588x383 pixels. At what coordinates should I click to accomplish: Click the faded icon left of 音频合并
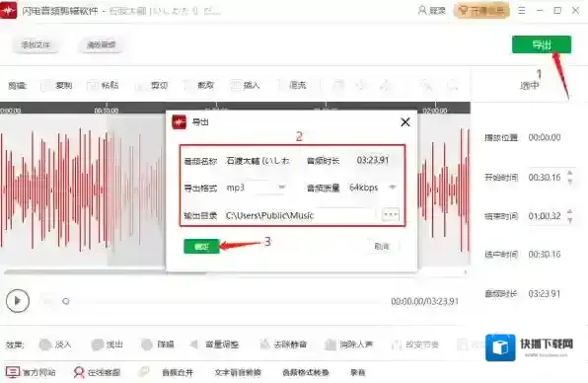tap(144, 372)
